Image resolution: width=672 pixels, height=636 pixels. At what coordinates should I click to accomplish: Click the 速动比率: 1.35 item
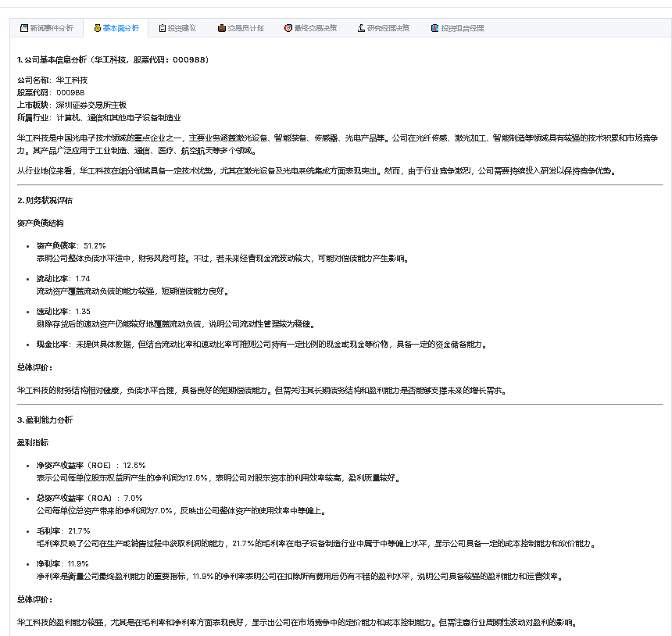63,312
